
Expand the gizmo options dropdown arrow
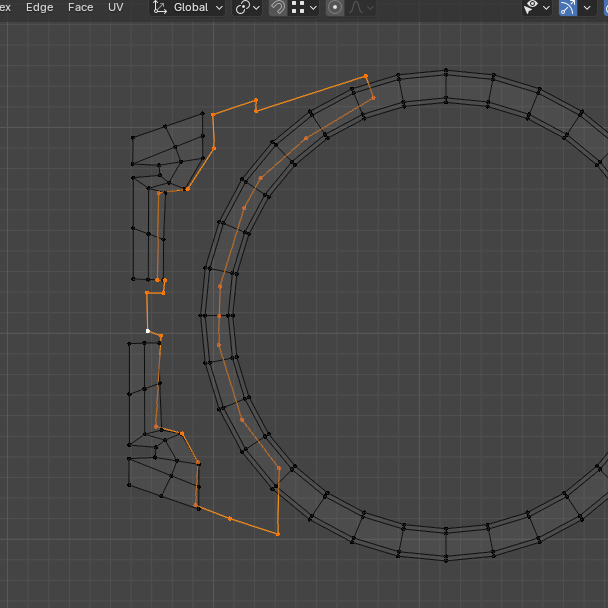pos(587,7)
